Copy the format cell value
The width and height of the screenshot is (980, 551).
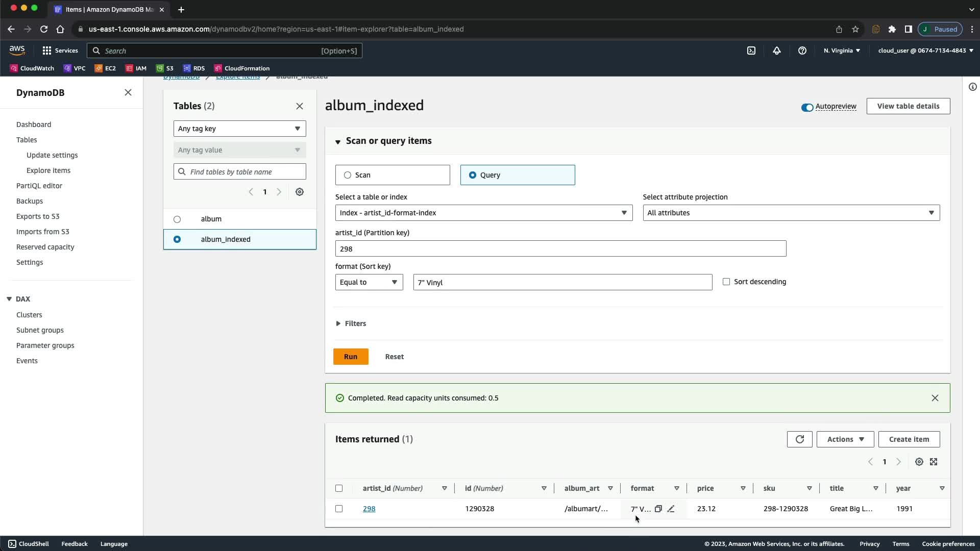click(x=658, y=509)
